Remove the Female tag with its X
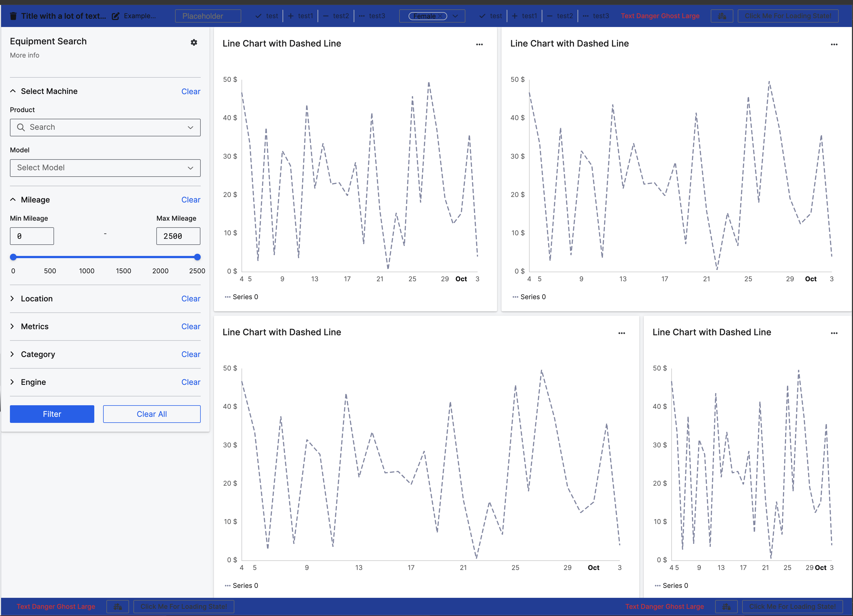This screenshot has width=853, height=616. [440, 16]
